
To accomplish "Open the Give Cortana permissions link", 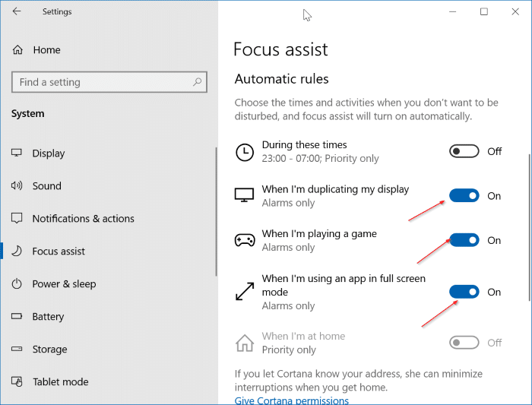I will point(292,400).
